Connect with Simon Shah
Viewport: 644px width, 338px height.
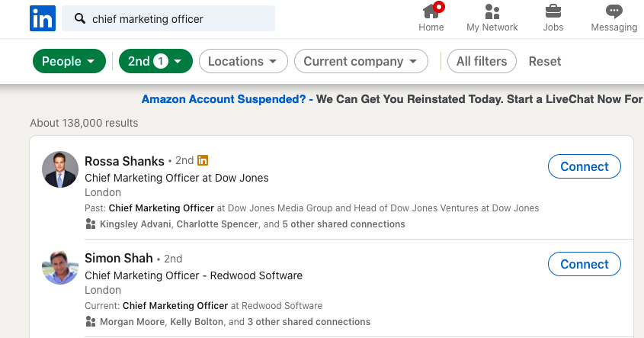coord(584,264)
